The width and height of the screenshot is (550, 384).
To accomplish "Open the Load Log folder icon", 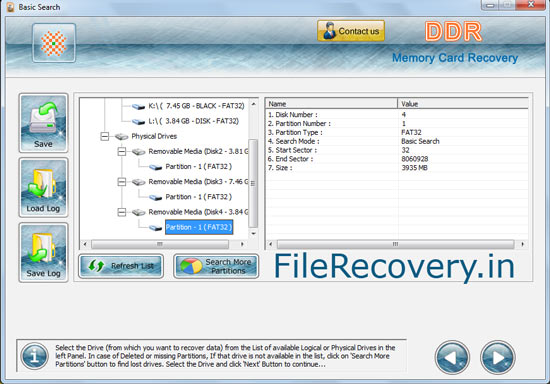I will (x=43, y=187).
